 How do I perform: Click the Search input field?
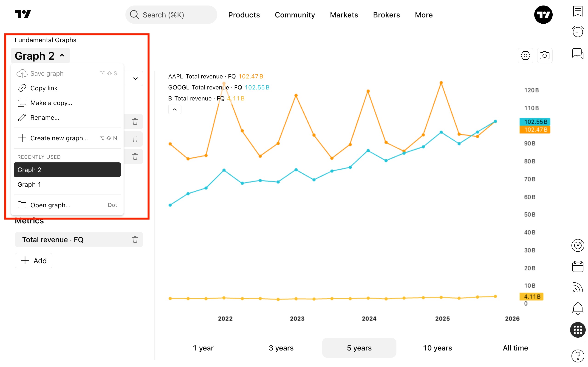click(x=171, y=15)
